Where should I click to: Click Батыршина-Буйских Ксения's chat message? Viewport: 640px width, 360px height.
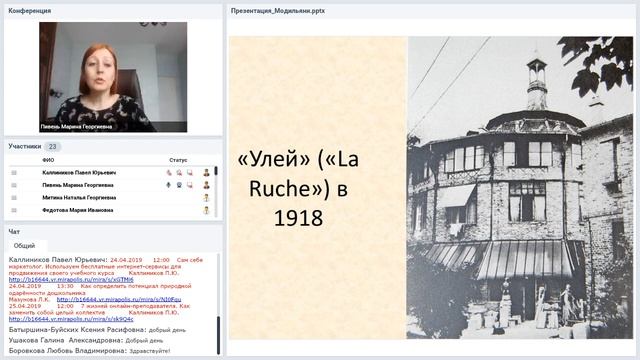click(x=97, y=330)
